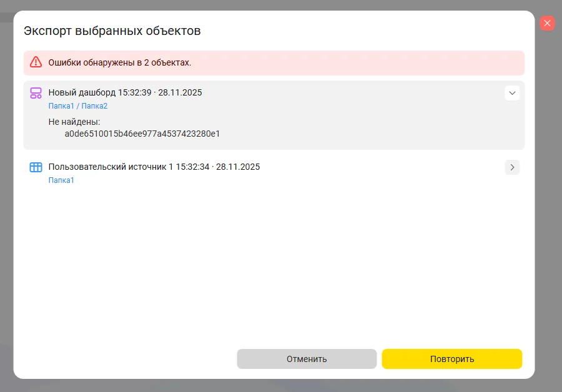Viewport: 562px width, 392px height.
Task: Open the Папка1 / Папка2 path link
Action: (78, 106)
